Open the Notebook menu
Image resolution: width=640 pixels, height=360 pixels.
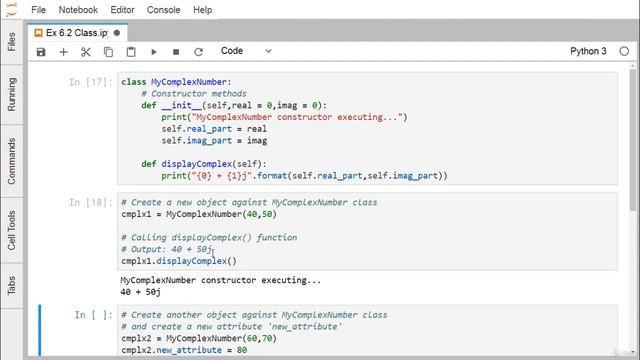pos(78,10)
